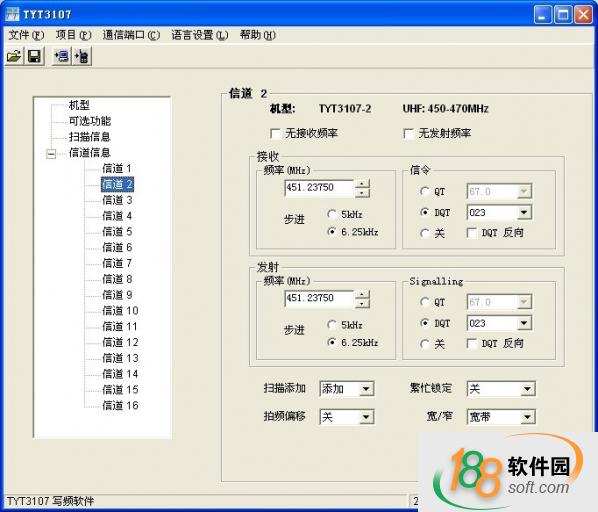Image resolution: width=598 pixels, height=512 pixels.
Task: Select 信道 14 in the tree
Action: click(x=120, y=374)
